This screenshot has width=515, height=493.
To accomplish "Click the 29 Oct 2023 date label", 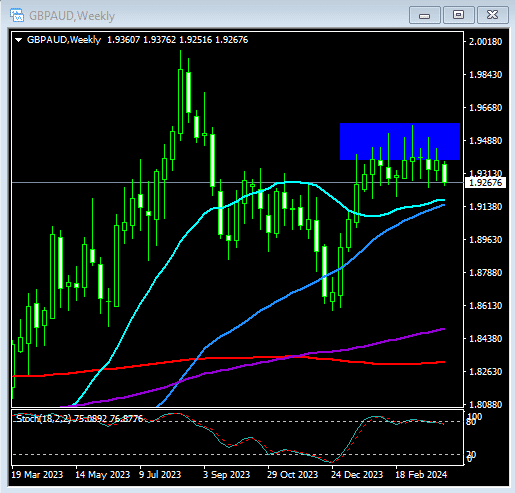I will [x=292, y=474].
